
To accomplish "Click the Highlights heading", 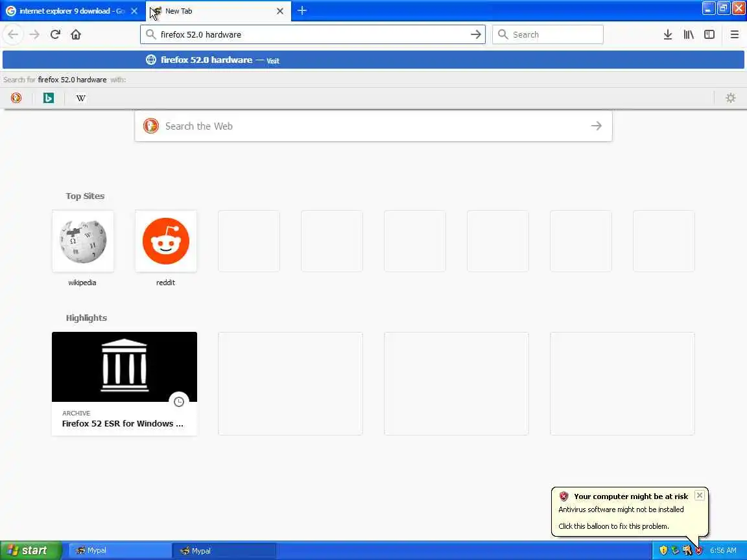I will (x=86, y=318).
